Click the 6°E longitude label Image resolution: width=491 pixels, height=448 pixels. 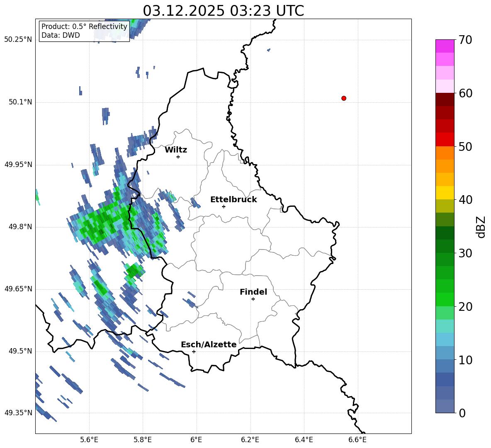tap(196, 440)
